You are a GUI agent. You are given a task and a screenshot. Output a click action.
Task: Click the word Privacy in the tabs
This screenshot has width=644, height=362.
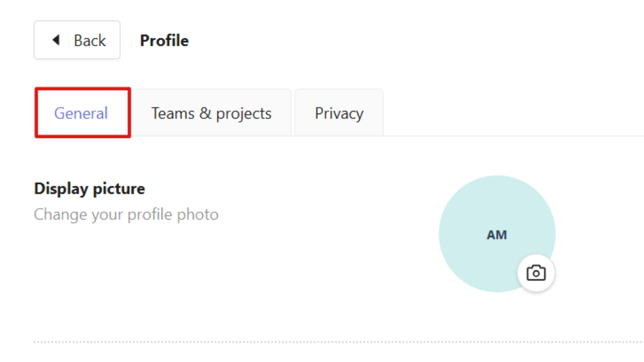[x=339, y=113]
